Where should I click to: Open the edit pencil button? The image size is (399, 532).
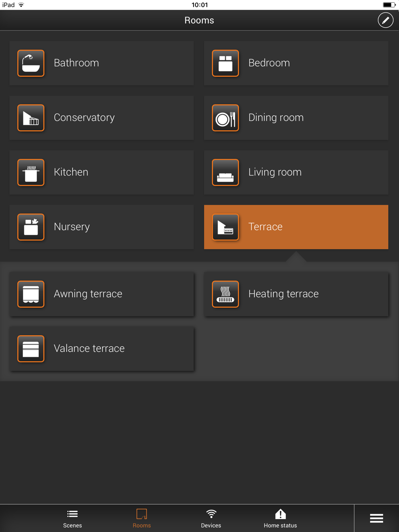pos(385,20)
